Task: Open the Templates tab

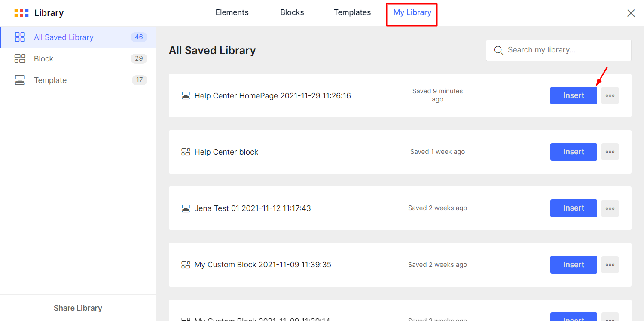Action: click(x=352, y=12)
